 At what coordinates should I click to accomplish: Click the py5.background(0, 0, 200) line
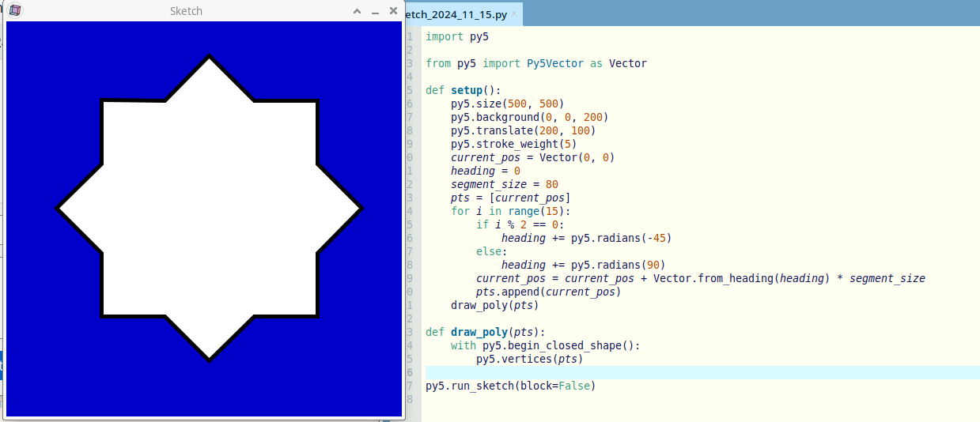(529, 117)
